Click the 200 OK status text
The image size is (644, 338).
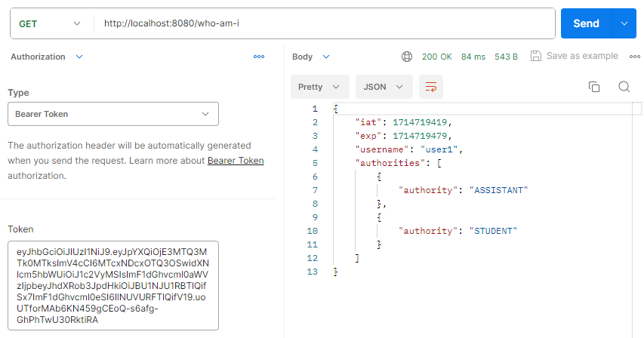436,57
